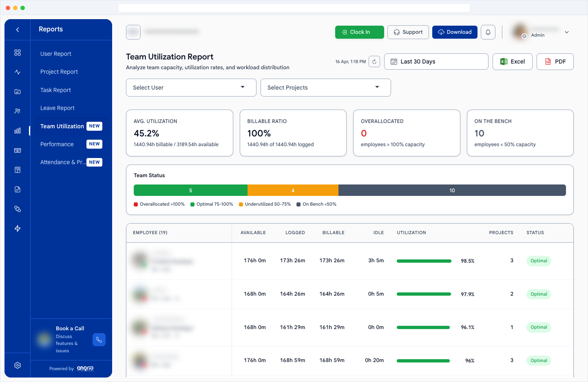The width and height of the screenshot is (588, 382).
Task: Open the dashboard grid icon in sidebar
Action: pos(18,53)
